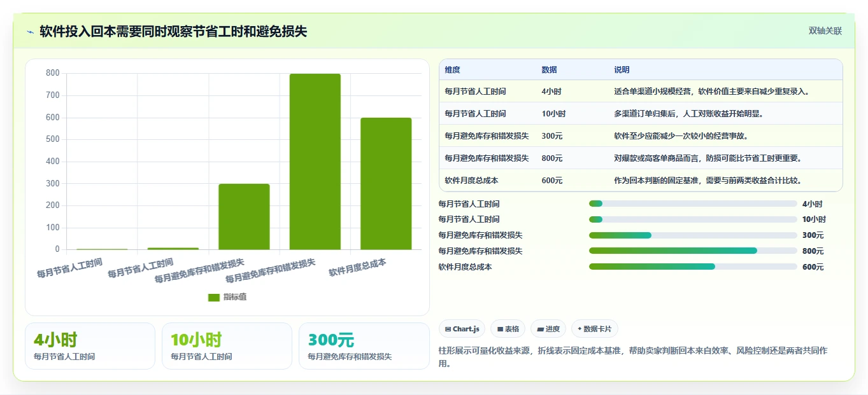This screenshot has height=395, width=868.
Task: Click the 软件月度总成本 label beside the progress bar
Action: 465,267
